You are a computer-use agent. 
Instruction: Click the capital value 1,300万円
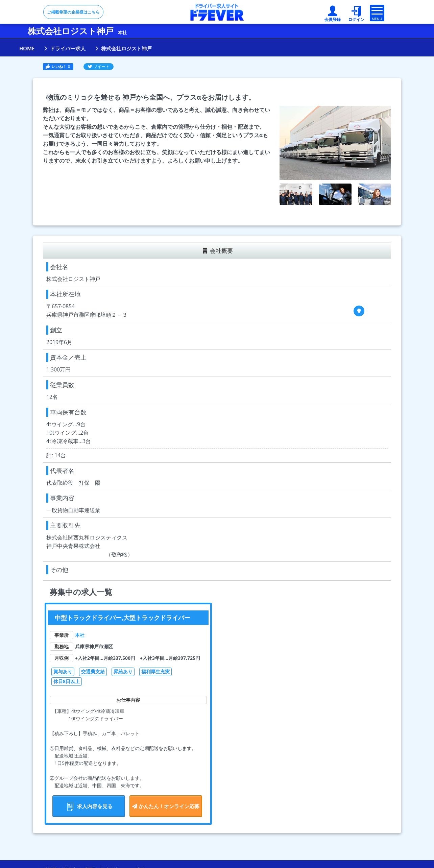click(58, 369)
